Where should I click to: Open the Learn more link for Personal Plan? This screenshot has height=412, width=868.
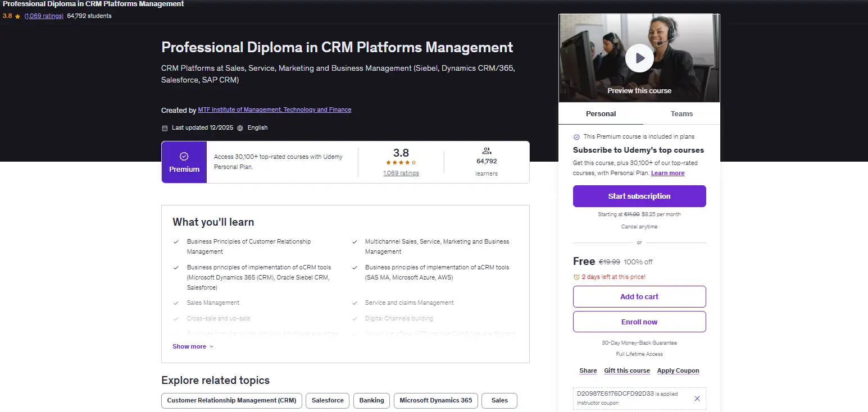667,173
